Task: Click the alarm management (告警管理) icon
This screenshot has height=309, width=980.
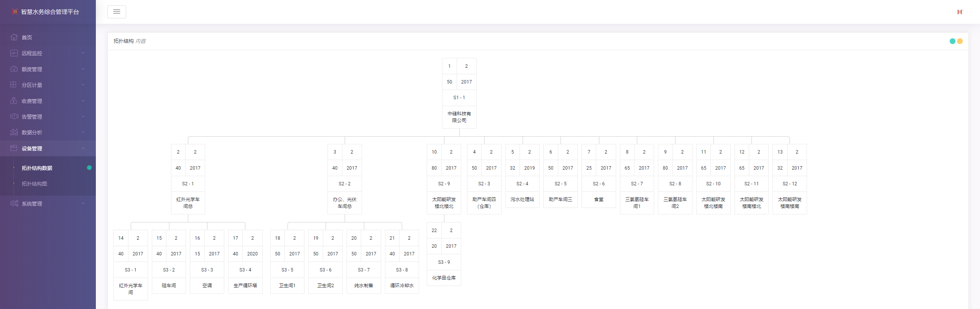Action: tap(14, 116)
